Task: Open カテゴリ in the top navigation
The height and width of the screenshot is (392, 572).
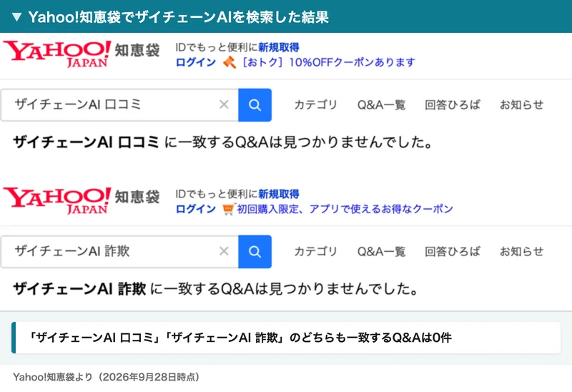Action: coord(315,104)
